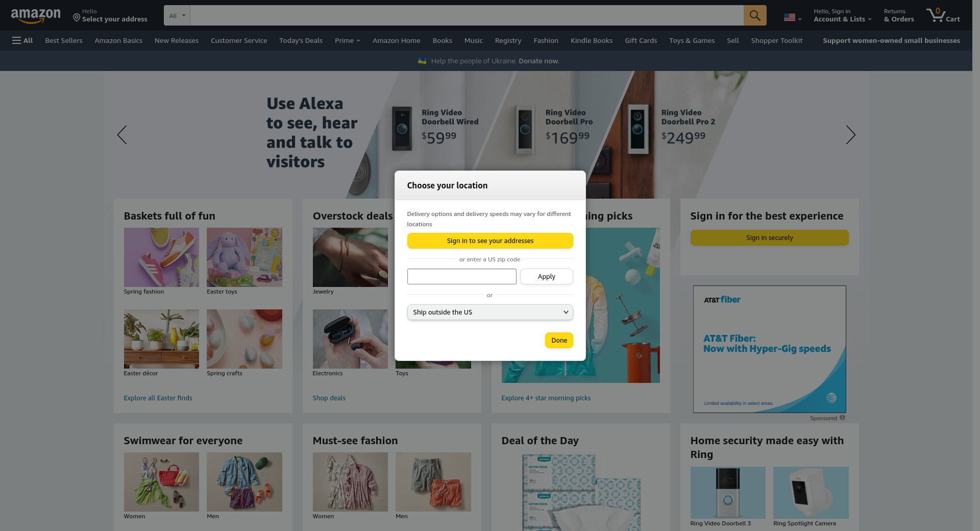Click Done in the location dialog
980x531 pixels.
tap(558, 341)
